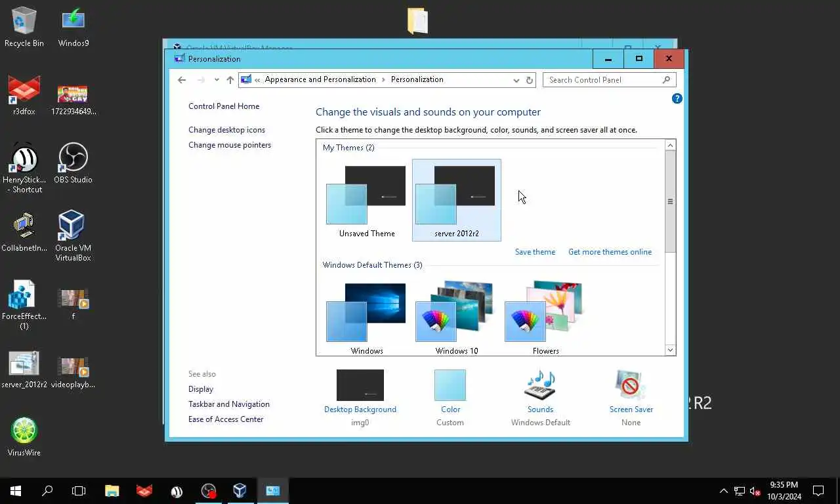Viewport: 840px width, 504px height.
Task: Click the Save theme link
Action: tap(535, 252)
